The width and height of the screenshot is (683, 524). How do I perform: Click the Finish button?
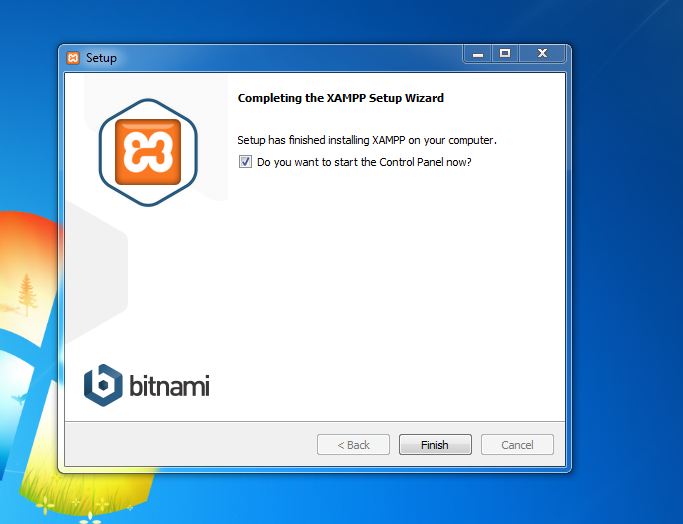(x=435, y=445)
